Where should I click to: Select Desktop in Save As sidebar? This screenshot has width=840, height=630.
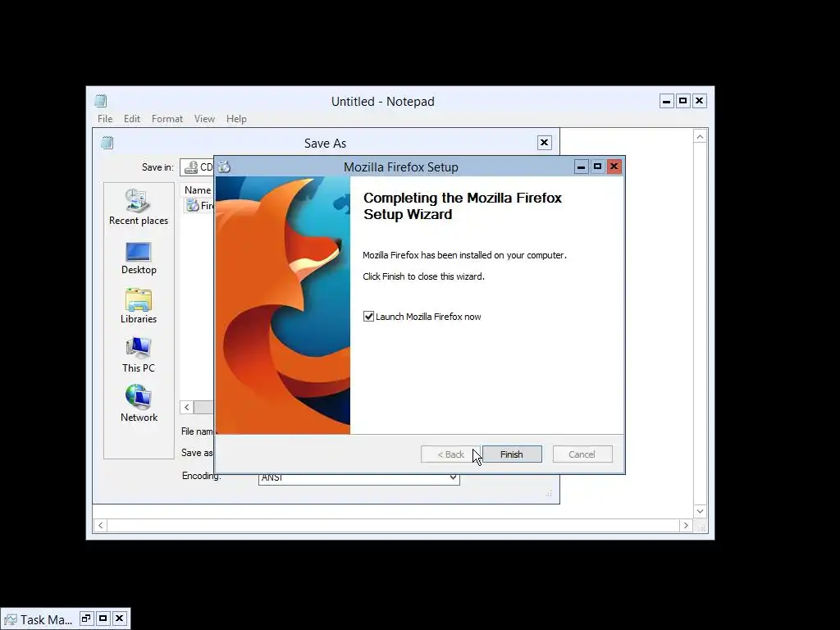[x=138, y=258]
